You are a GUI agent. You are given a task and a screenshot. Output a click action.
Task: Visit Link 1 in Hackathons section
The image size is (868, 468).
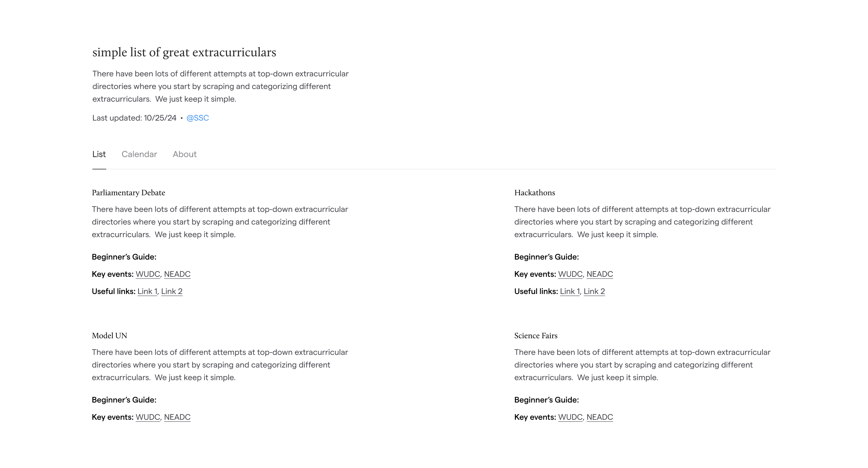point(570,291)
